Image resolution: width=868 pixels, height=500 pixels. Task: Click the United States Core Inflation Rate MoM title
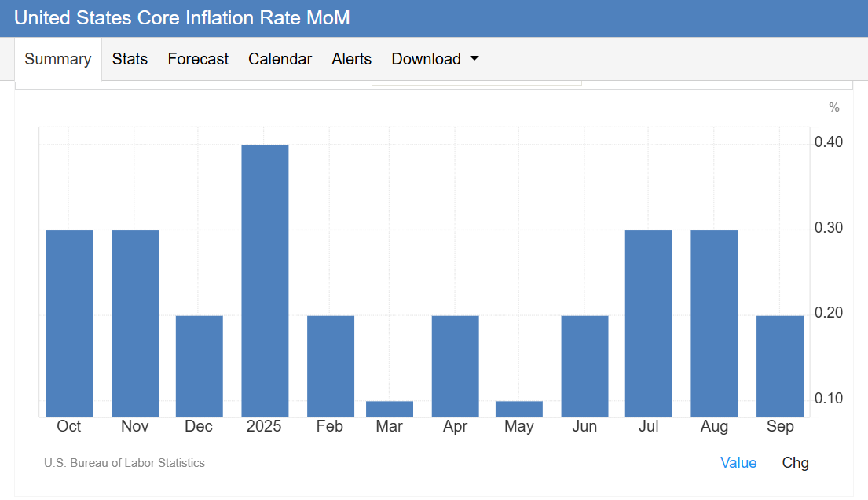point(182,17)
